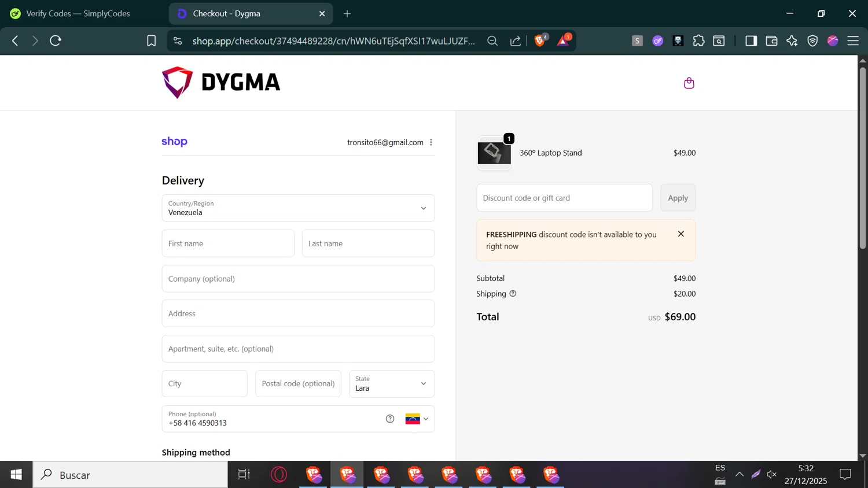The height and width of the screenshot is (488, 868).
Task: Open Brave VPN shield icon
Action: 812,40
